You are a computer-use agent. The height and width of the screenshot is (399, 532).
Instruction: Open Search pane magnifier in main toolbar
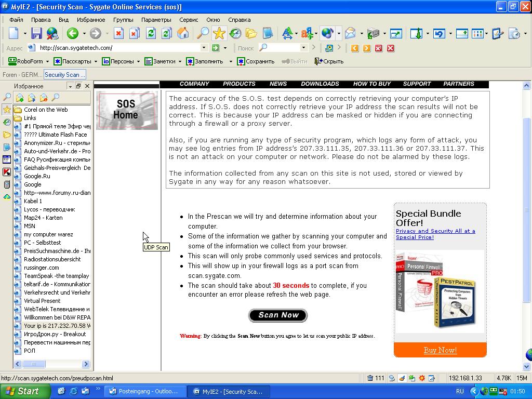pos(203,33)
